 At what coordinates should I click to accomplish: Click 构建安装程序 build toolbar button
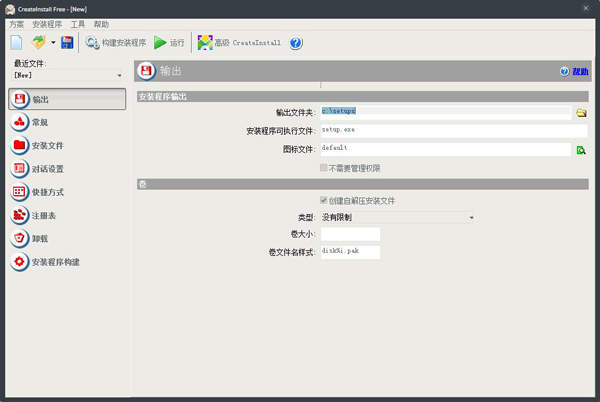click(x=116, y=42)
